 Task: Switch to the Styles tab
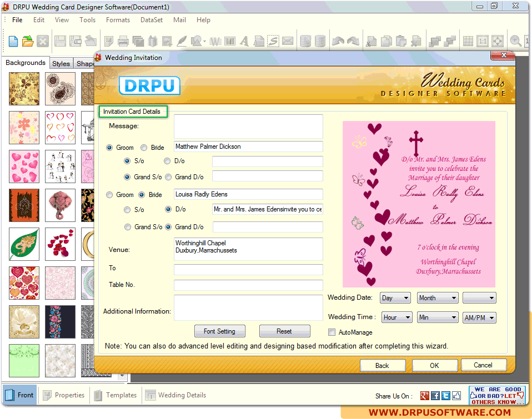pos(61,63)
